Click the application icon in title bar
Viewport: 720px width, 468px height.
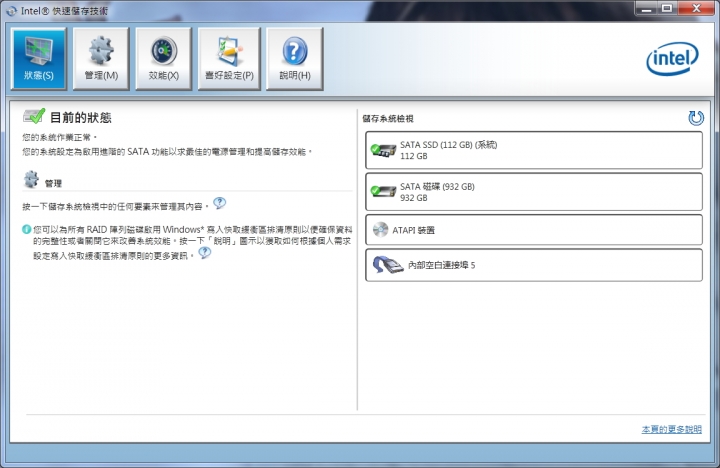click(x=11, y=11)
